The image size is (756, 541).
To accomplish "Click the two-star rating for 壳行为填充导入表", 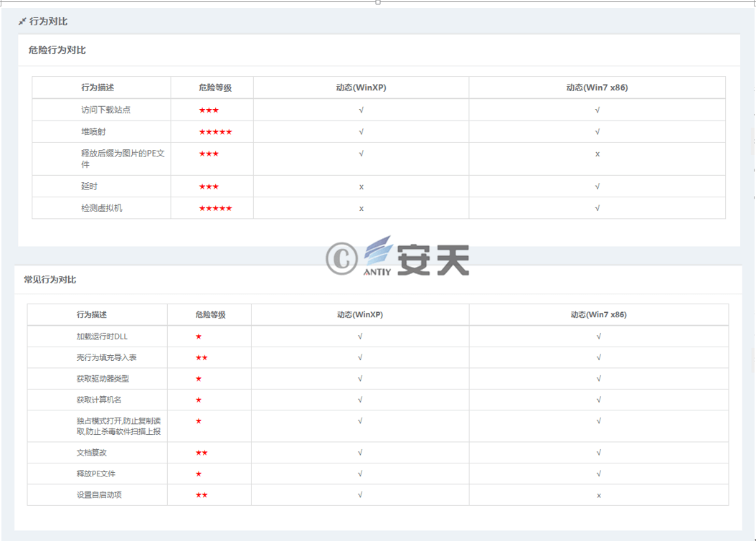I will point(202,358).
